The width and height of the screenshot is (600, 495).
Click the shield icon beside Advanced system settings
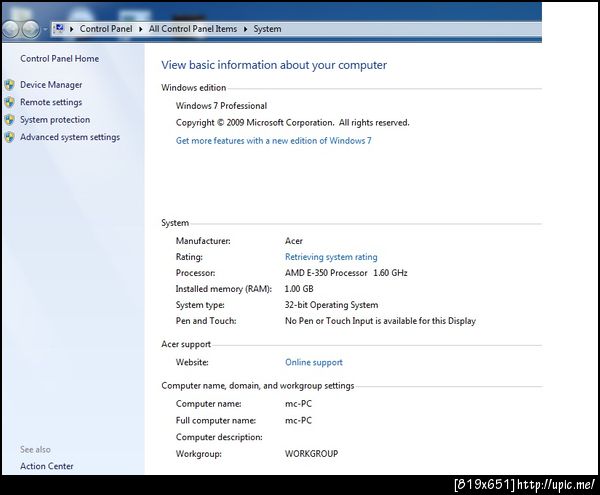click(10, 137)
